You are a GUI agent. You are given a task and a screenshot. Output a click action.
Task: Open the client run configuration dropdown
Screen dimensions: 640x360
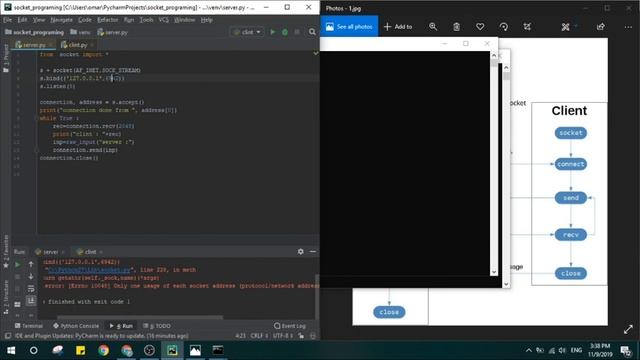point(247,32)
